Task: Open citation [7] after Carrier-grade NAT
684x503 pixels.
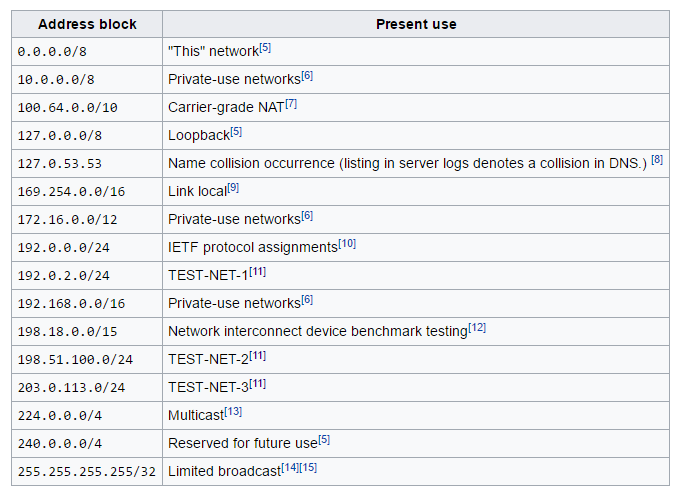Action: [291, 104]
